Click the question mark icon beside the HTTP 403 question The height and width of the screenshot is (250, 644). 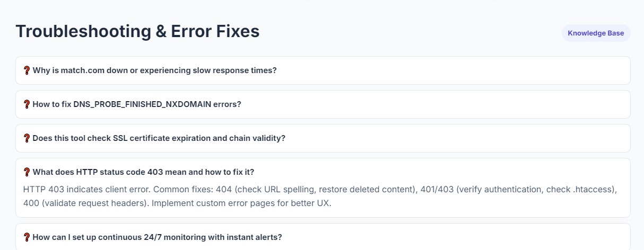click(x=27, y=172)
